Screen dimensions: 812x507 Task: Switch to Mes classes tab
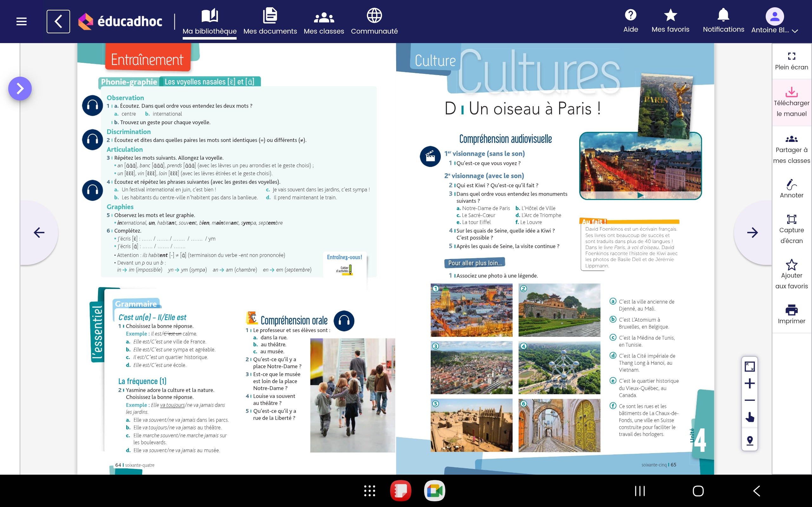click(324, 22)
